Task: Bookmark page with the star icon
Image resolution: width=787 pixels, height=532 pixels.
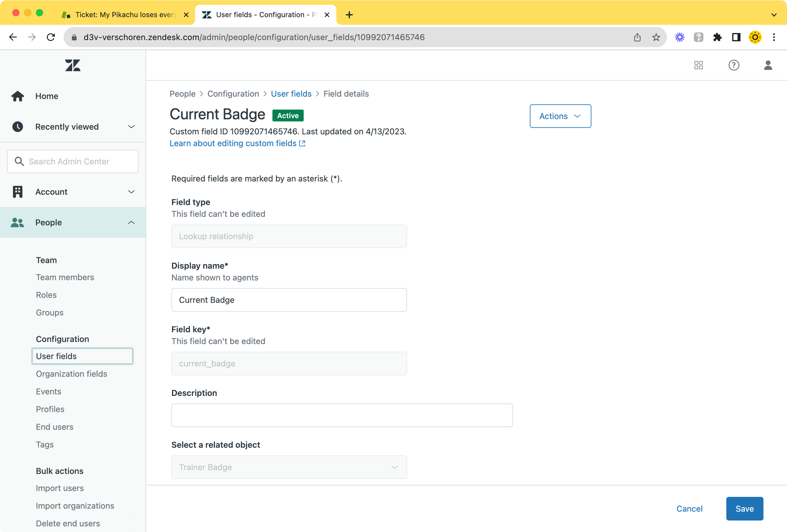Action: pos(656,37)
